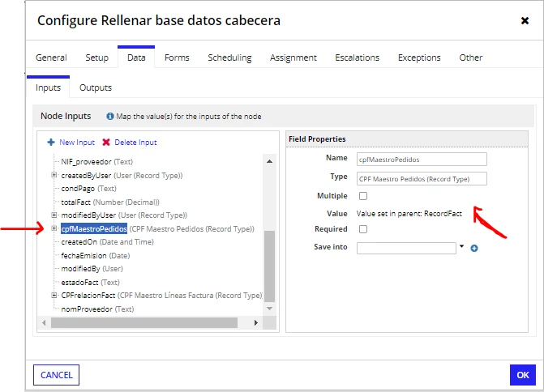Click the Node Inputs heading
Image resolution: width=544 pixels, height=392 pixels.
pyautogui.click(x=66, y=116)
